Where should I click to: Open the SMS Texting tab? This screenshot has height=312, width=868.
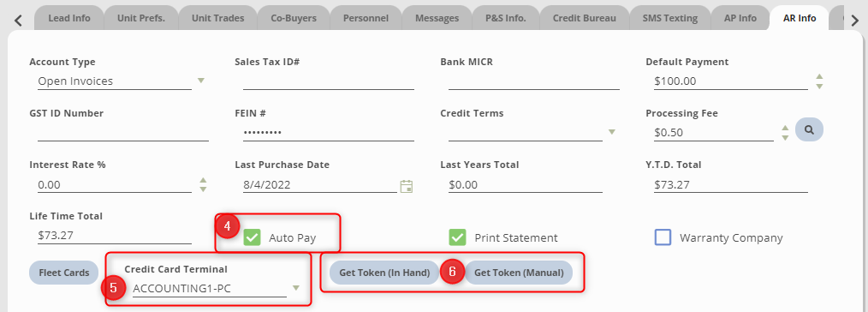pos(669,18)
